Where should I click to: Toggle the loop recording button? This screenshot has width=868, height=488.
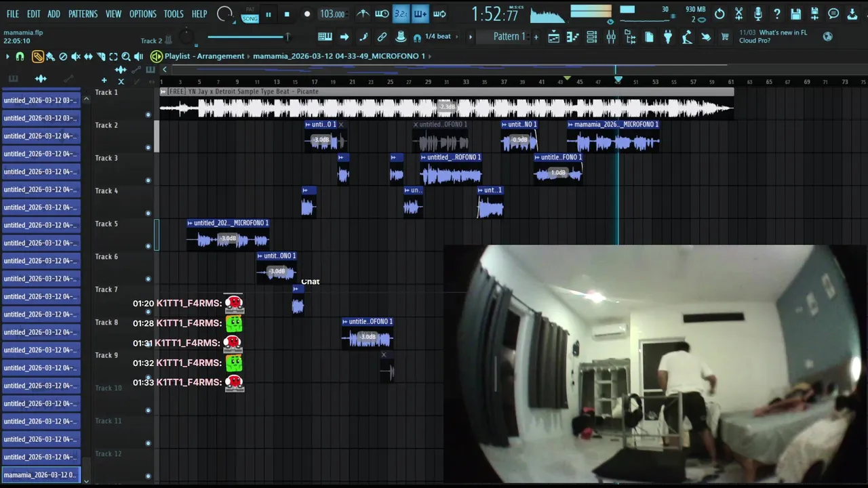440,14
